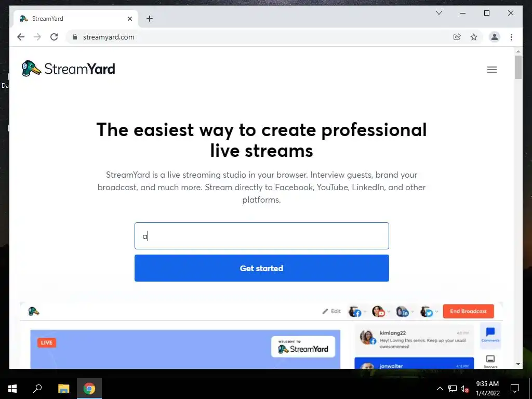The image size is (532, 399).
Task: Select the Facebook destination avatar
Action: [355, 312]
